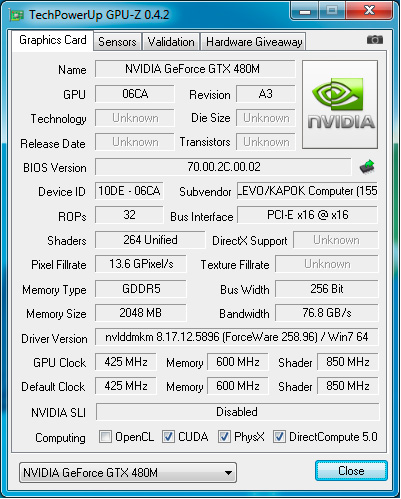Click the NVIDIA logo image
The height and width of the screenshot is (499, 401).
point(340,104)
